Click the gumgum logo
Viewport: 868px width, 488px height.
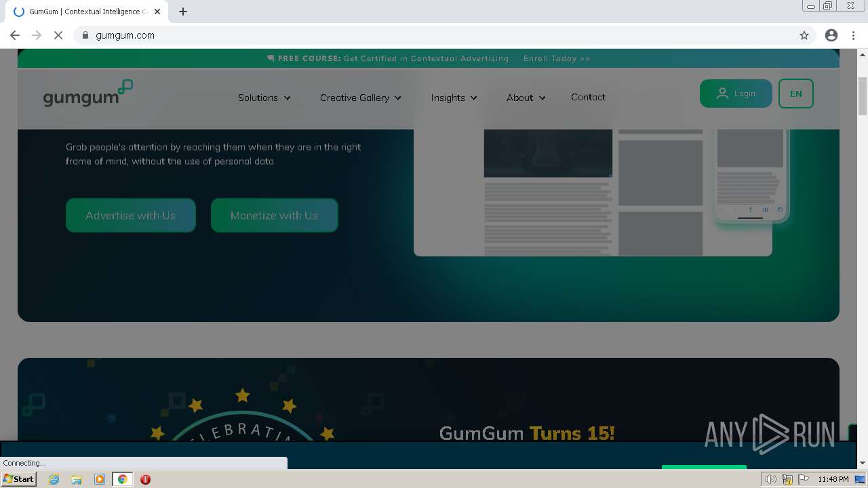click(88, 94)
